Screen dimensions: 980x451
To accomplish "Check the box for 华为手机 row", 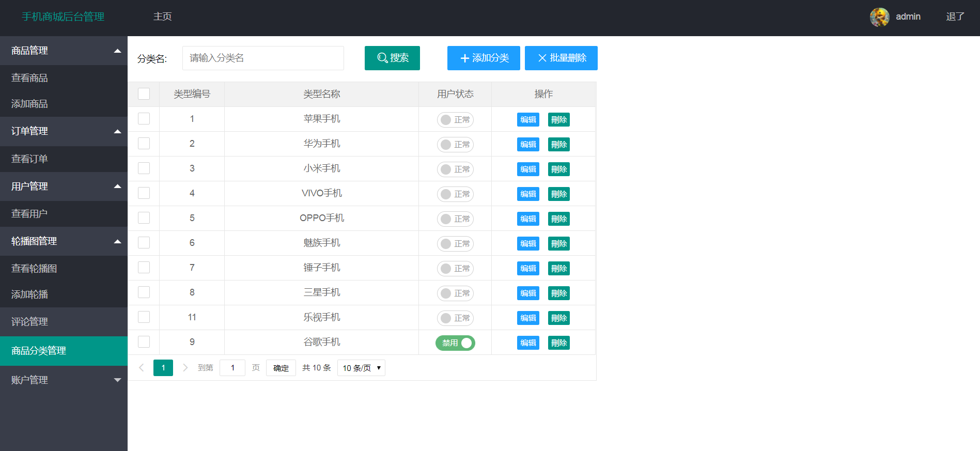I will (144, 144).
